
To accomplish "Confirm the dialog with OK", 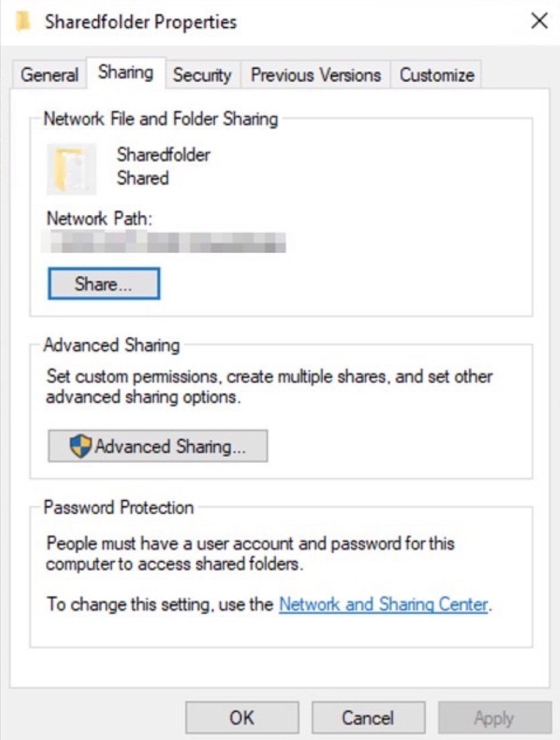I will coord(242,719).
